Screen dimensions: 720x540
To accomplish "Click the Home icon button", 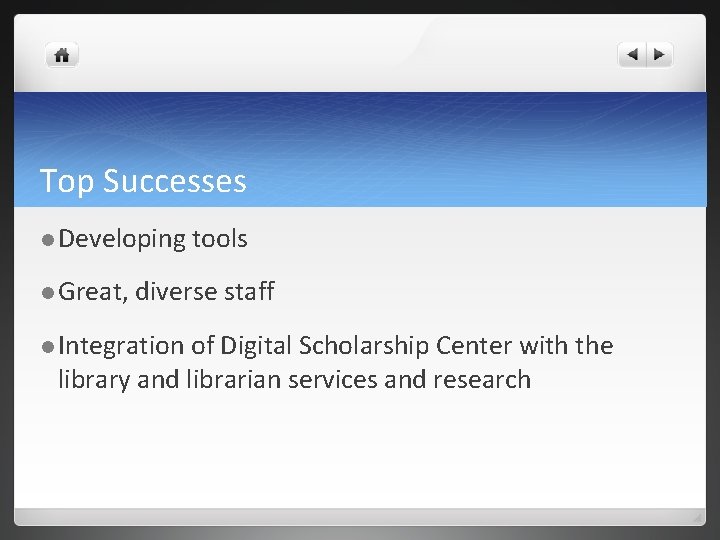I will pyautogui.click(x=62, y=56).
